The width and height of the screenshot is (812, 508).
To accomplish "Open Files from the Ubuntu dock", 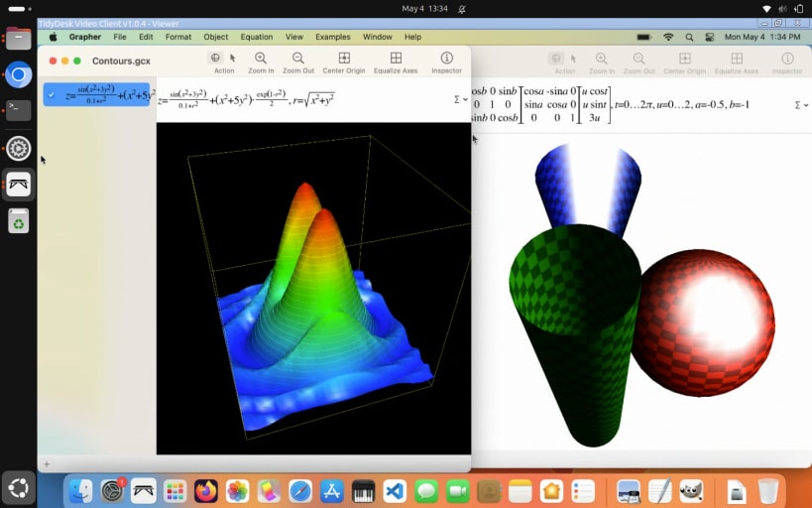I will [x=19, y=39].
